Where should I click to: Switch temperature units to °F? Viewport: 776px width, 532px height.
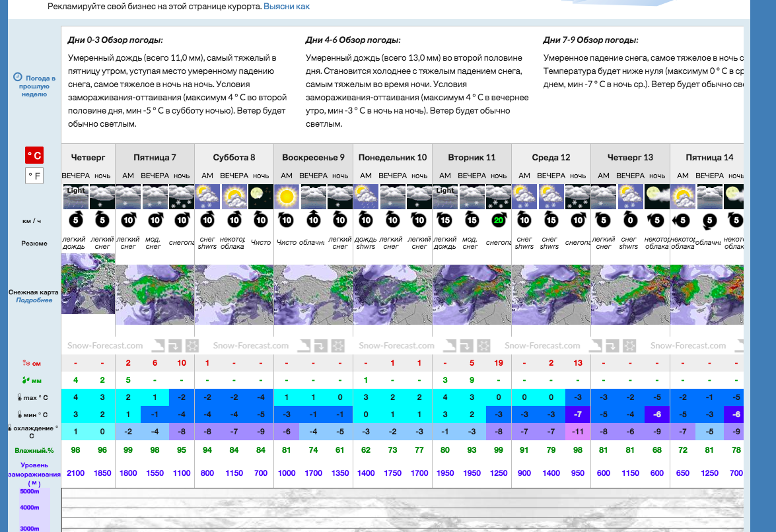34,176
